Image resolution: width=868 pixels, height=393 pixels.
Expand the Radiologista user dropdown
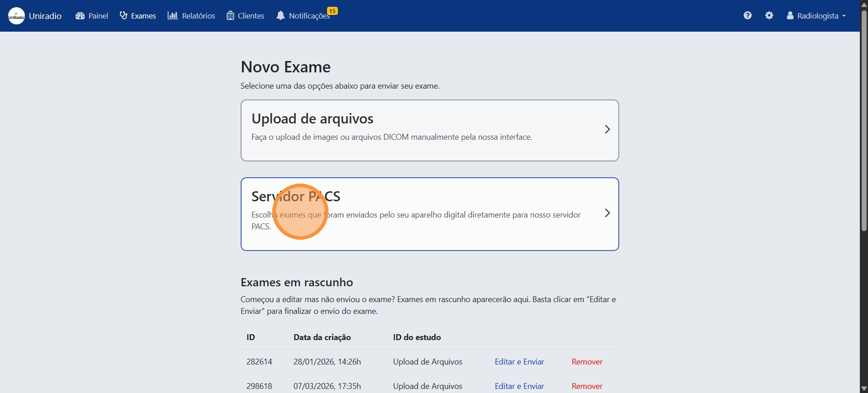[816, 16]
